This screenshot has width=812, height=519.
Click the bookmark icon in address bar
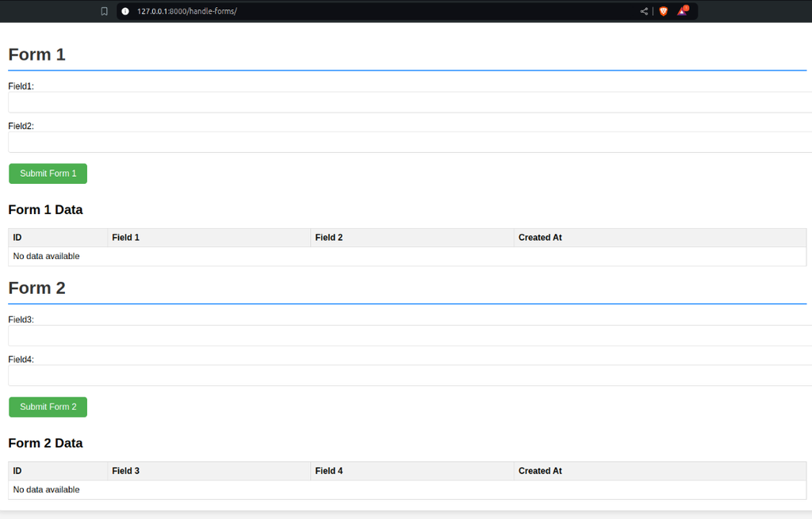104,11
